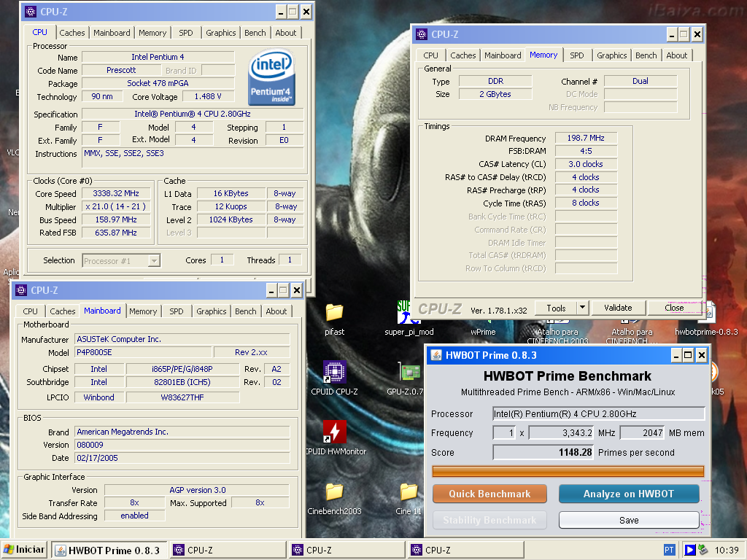Click the Multiplier value x 21.0
Image resolution: width=747 pixels, height=560 pixels.
point(116,206)
